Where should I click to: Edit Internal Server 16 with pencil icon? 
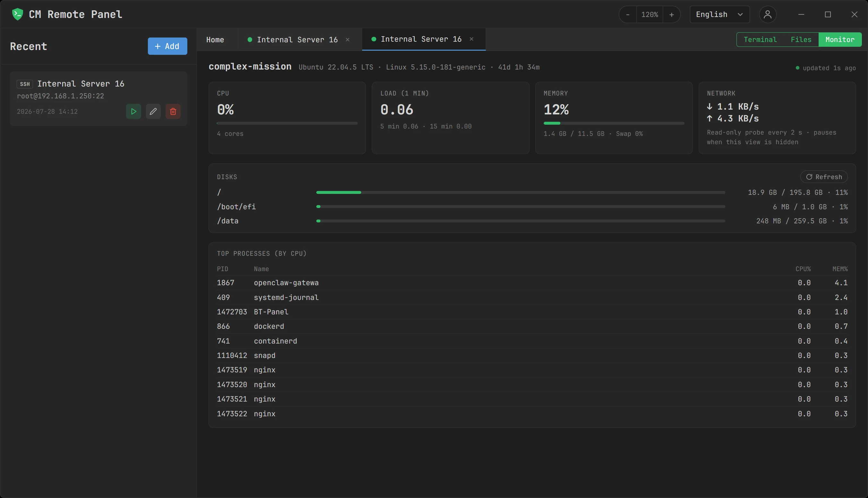153,112
